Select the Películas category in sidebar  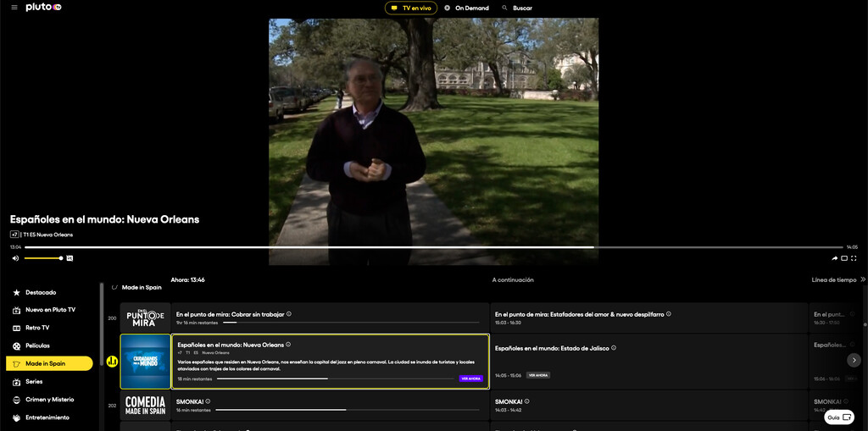coord(37,345)
